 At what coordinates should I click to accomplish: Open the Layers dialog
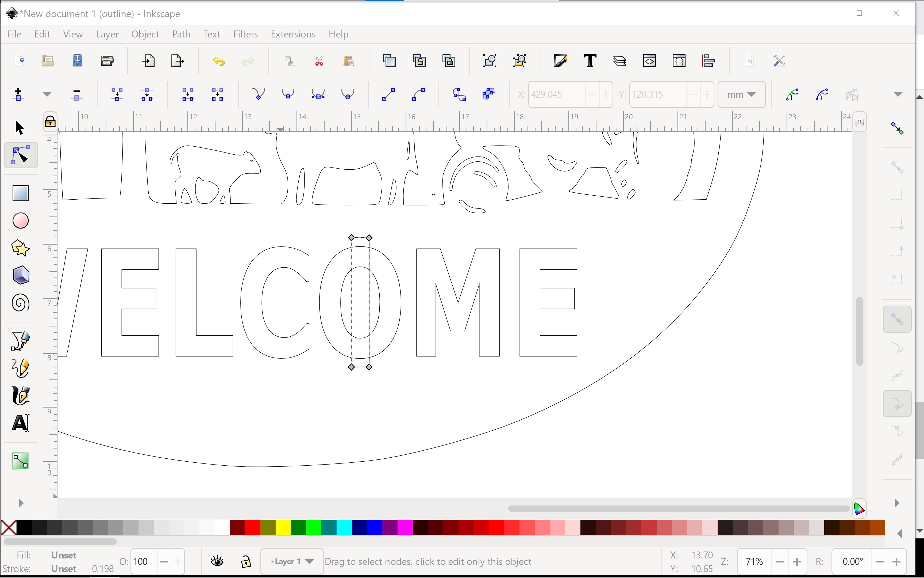coord(620,61)
